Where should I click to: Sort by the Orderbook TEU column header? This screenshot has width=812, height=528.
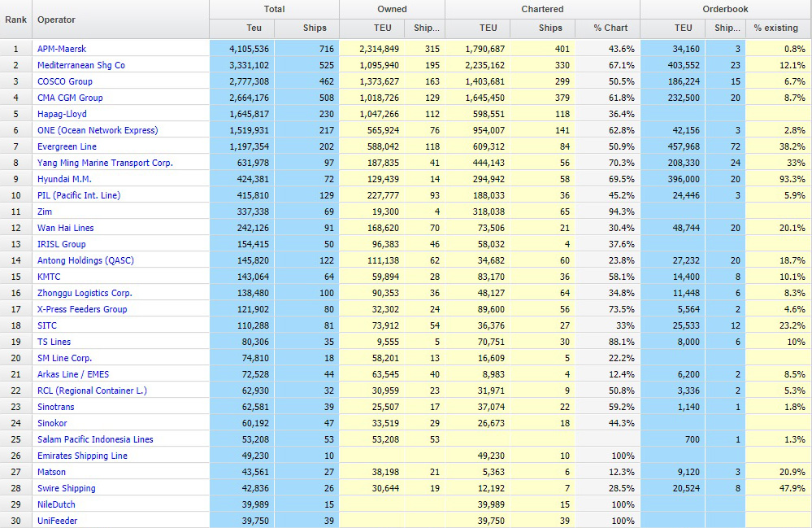pyautogui.click(x=673, y=28)
